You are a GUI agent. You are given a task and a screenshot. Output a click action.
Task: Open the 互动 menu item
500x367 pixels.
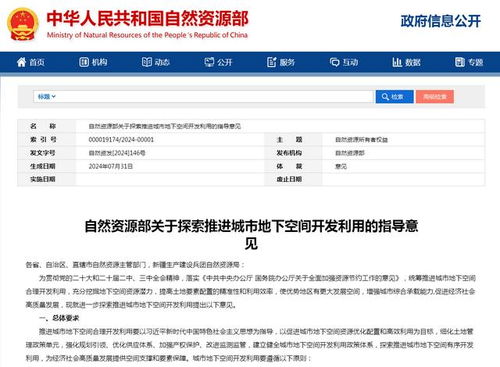(344, 62)
